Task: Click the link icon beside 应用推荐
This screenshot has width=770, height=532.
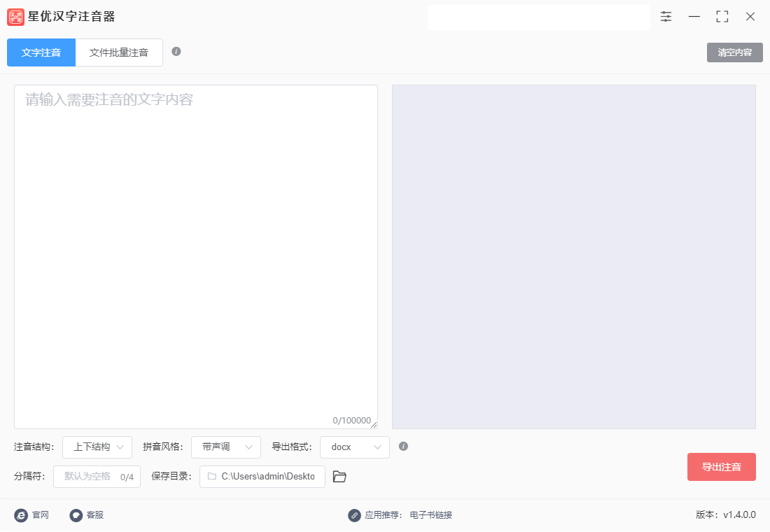Action: point(354,515)
